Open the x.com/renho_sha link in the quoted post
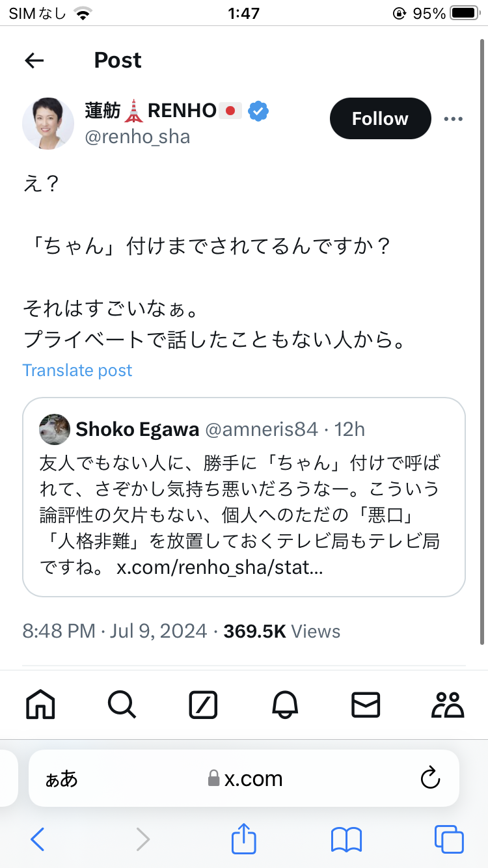The width and height of the screenshot is (488, 868). [x=219, y=567]
